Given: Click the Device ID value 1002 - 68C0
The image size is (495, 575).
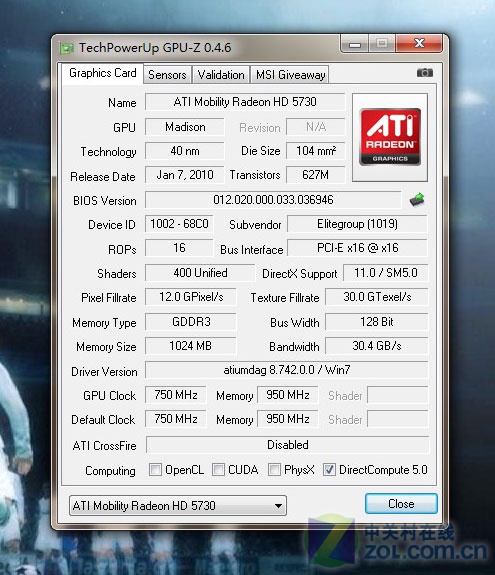Looking at the screenshot, I should [179, 224].
